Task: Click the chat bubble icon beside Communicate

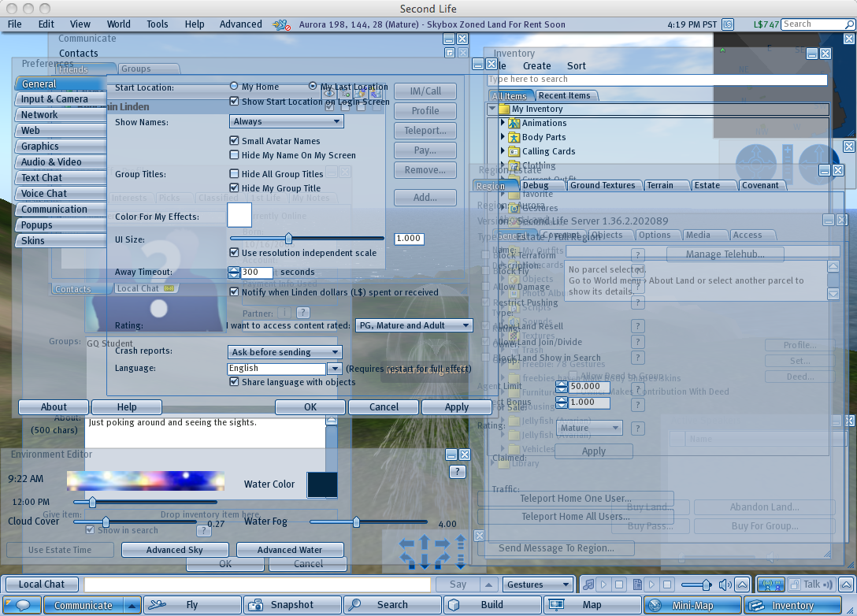Action: pyautogui.click(x=22, y=605)
